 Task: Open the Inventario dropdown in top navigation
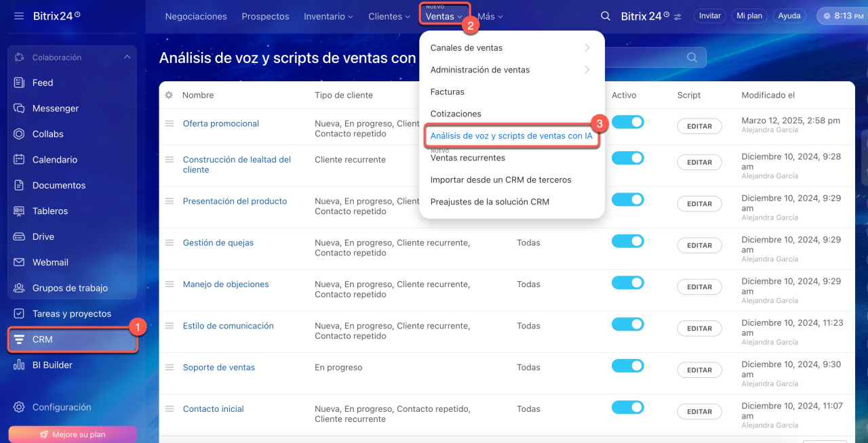(328, 16)
